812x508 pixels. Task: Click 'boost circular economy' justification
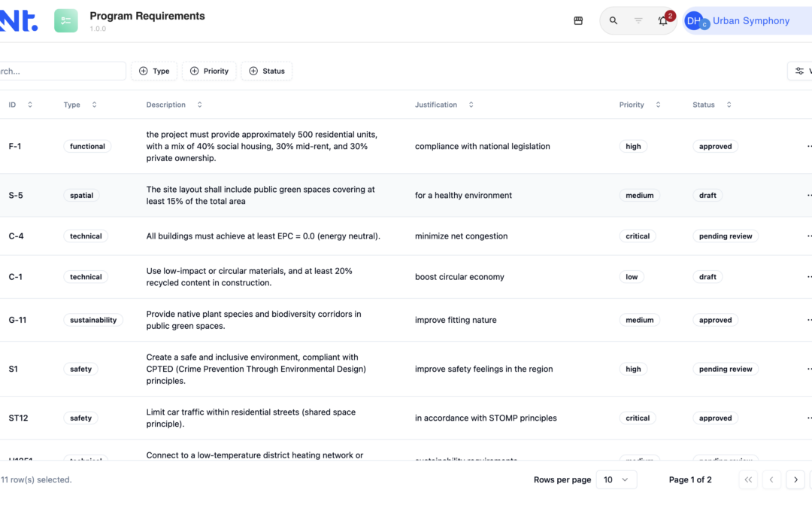pyautogui.click(x=459, y=277)
